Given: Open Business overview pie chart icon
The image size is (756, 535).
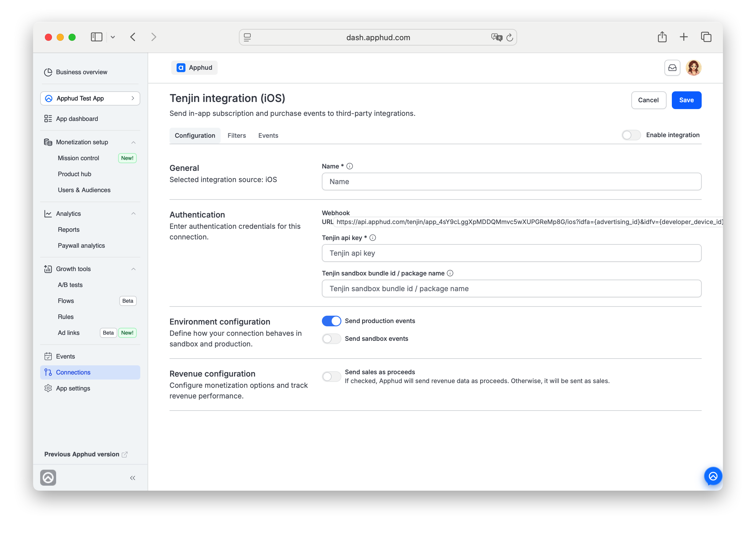Looking at the screenshot, I should 48,72.
